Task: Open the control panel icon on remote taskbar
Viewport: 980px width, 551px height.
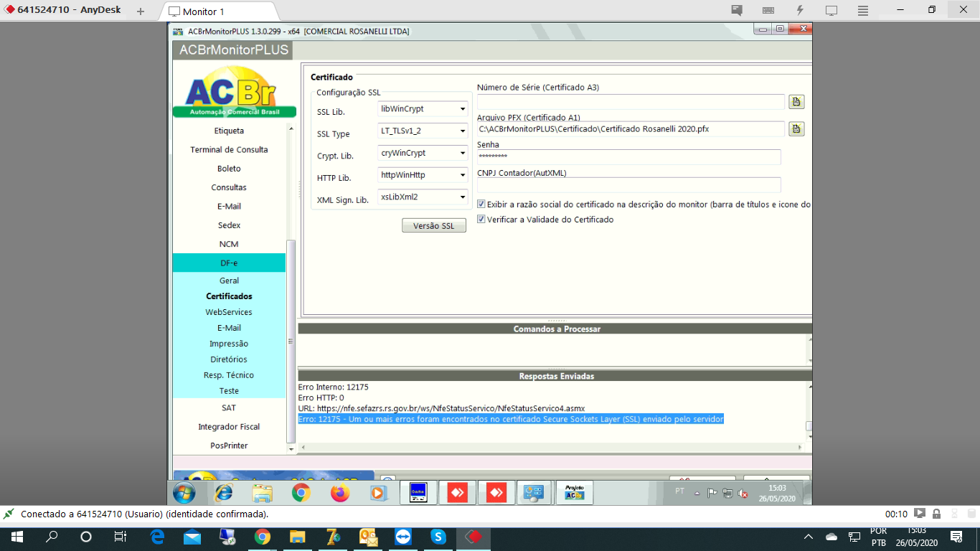Action: coord(534,493)
